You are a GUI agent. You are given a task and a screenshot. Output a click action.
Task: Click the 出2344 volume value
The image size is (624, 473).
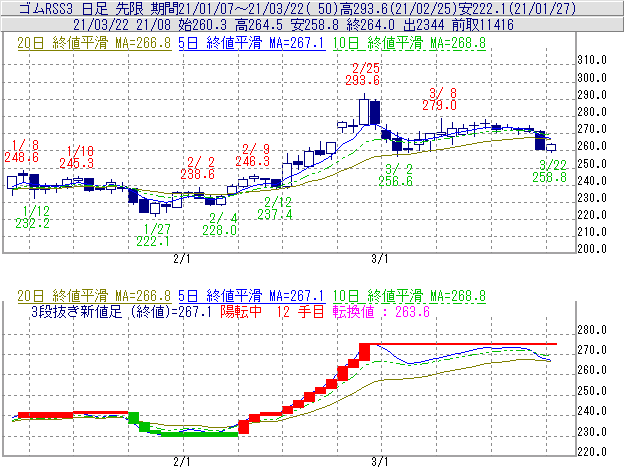pyautogui.click(x=423, y=25)
